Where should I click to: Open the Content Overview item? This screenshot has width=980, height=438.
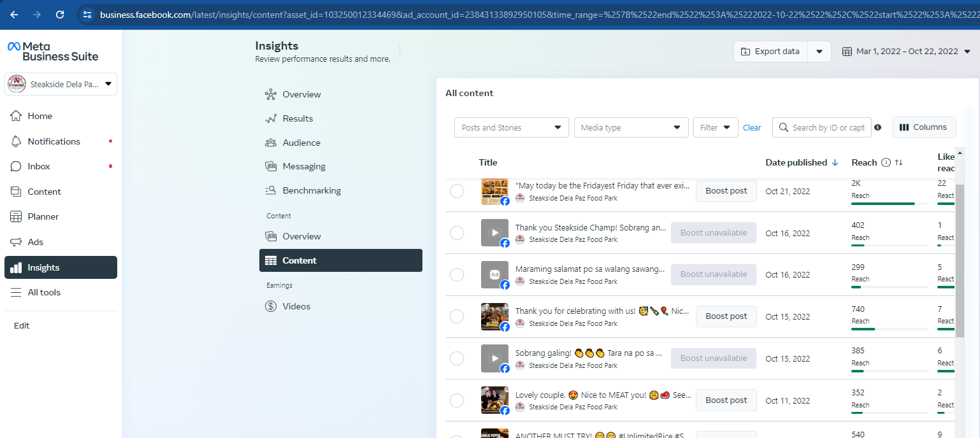pyautogui.click(x=341, y=236)
